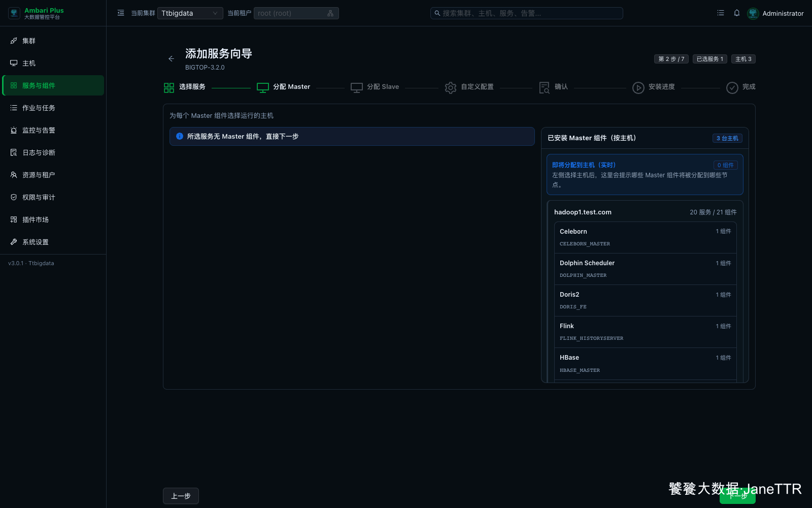
Task: Open 集群 in the sidebar
Action: click(x=53, y=41)
